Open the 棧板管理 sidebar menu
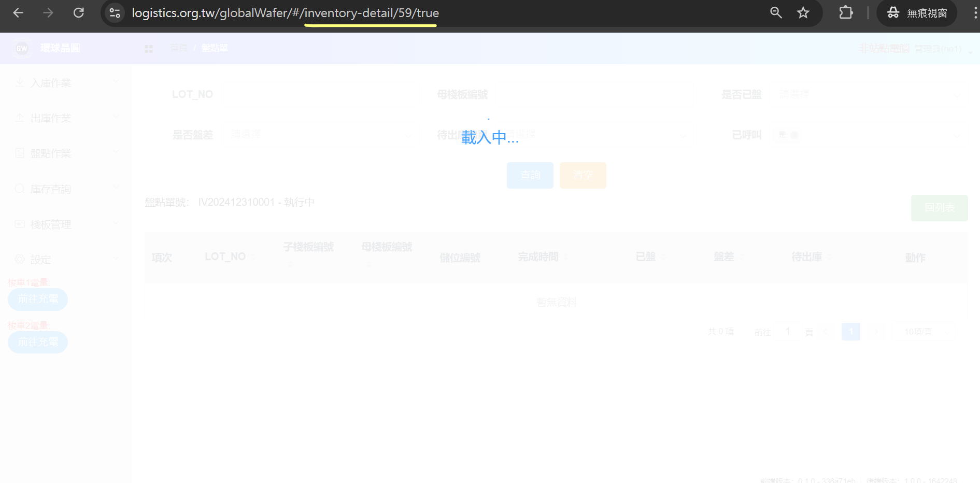980x483 pixels. click(x=66, y=224)
